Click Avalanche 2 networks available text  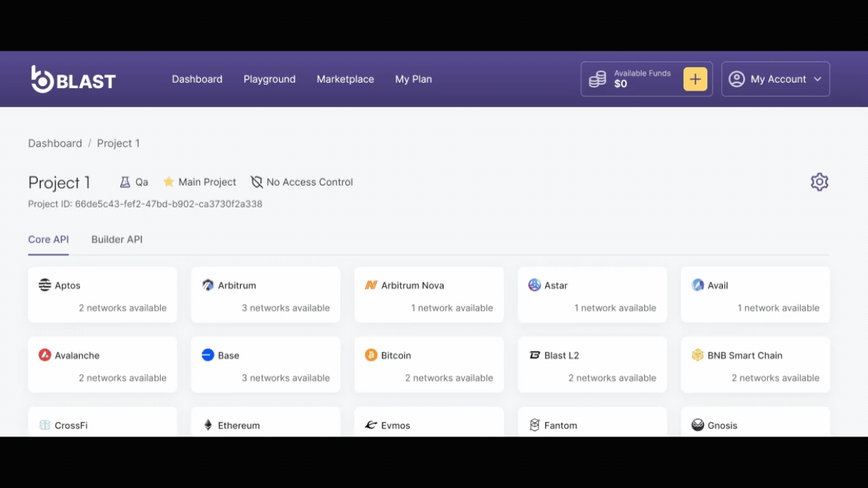pyautogui.click(x=123, y=378)
